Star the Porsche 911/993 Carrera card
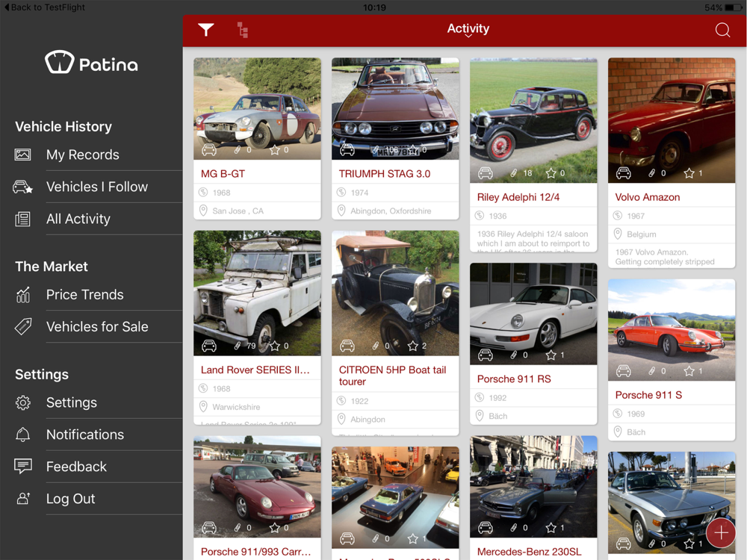Screen dimensions: 747x560 coord(275,528)
